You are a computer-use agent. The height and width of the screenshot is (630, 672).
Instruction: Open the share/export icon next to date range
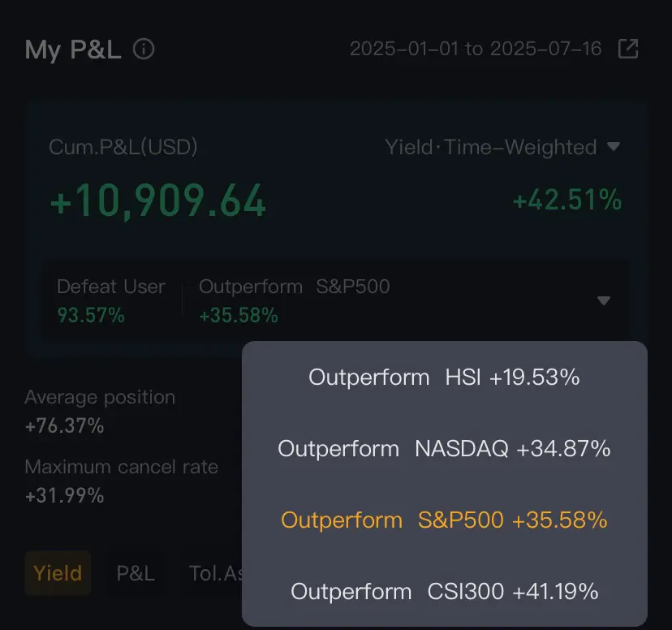coord(628,49)
